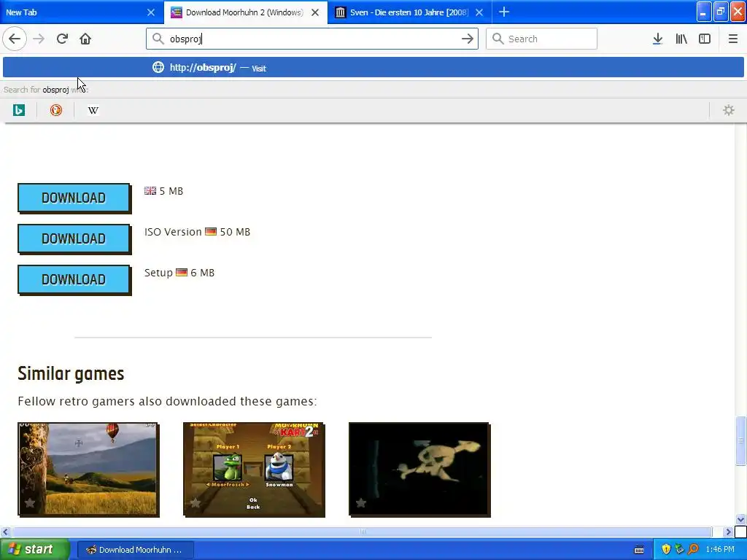Open a new tab with plus button

pyautogui.click(x=504, y=12)
